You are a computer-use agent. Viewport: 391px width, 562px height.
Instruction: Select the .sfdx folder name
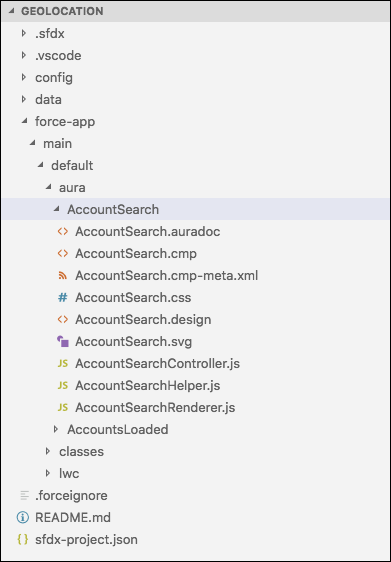50,34
